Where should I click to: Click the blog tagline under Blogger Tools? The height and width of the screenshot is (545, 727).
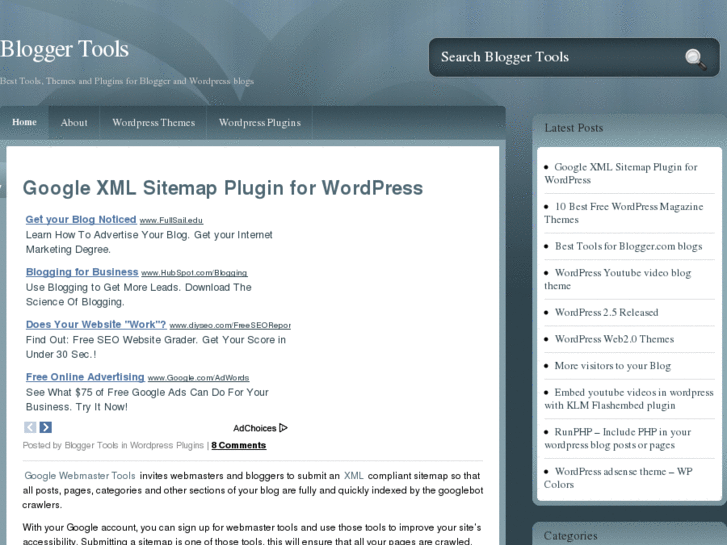click(x=127, y=81)
